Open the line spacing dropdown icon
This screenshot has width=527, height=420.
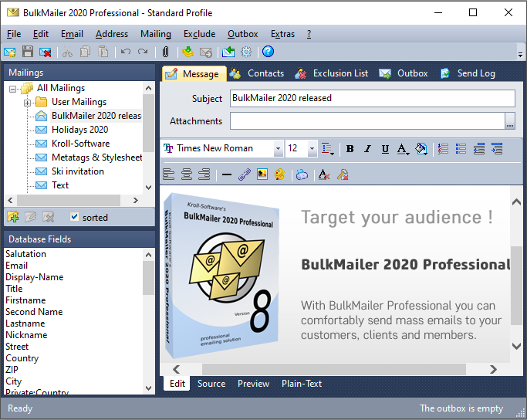coord(327,149)
